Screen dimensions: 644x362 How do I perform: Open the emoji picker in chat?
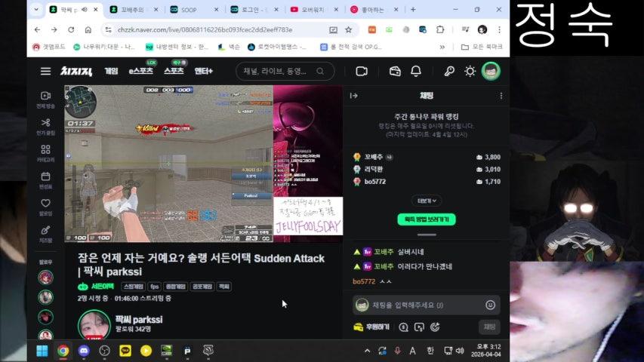[490, 305]
